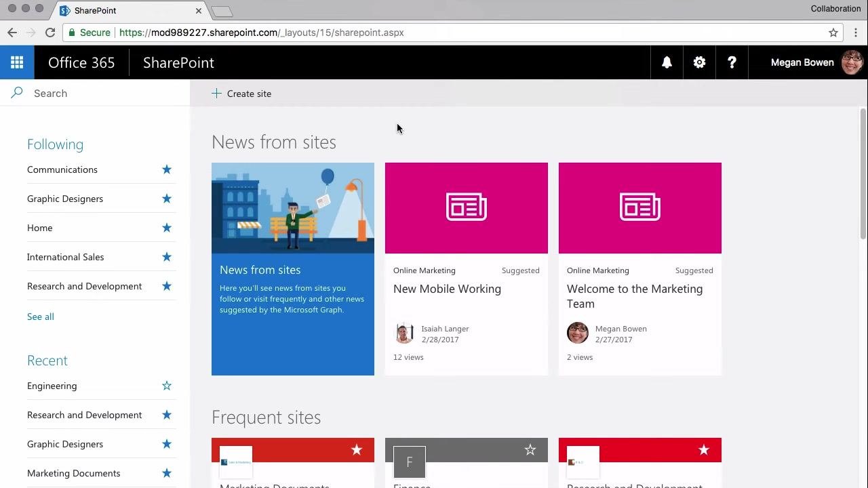The height and width of the screenshot is (488, 868).
Task: Open Marketing Documents under Recent
Action: point(74,473)
